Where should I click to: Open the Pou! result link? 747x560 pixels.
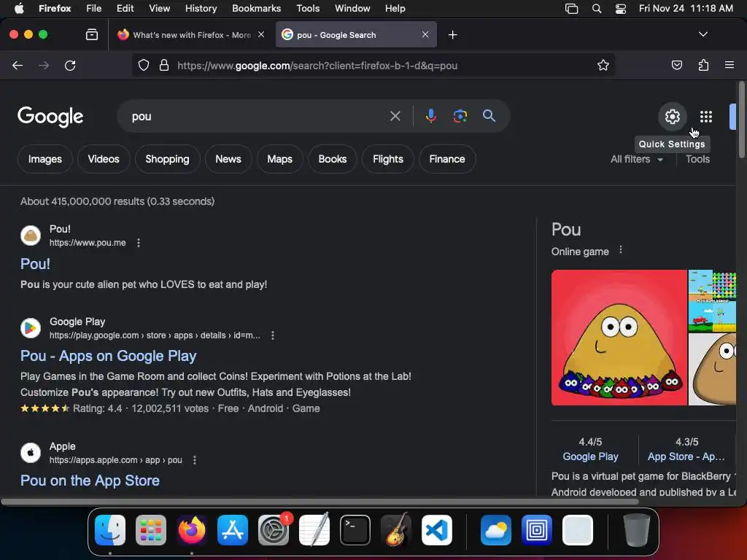pyautogui.click(x=35, y=264)
